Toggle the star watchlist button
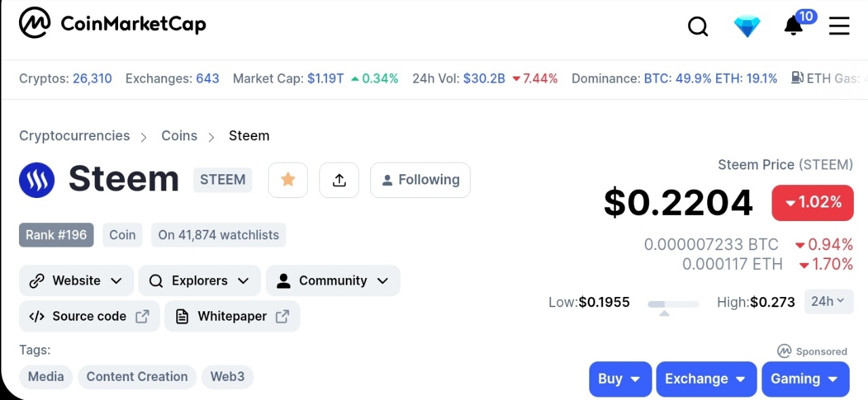868x400 pixels. (288, 180)
